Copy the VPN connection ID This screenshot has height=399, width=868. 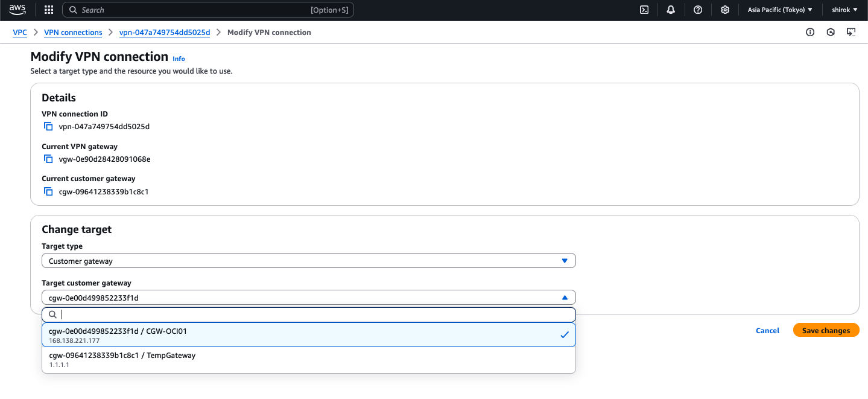48,126
